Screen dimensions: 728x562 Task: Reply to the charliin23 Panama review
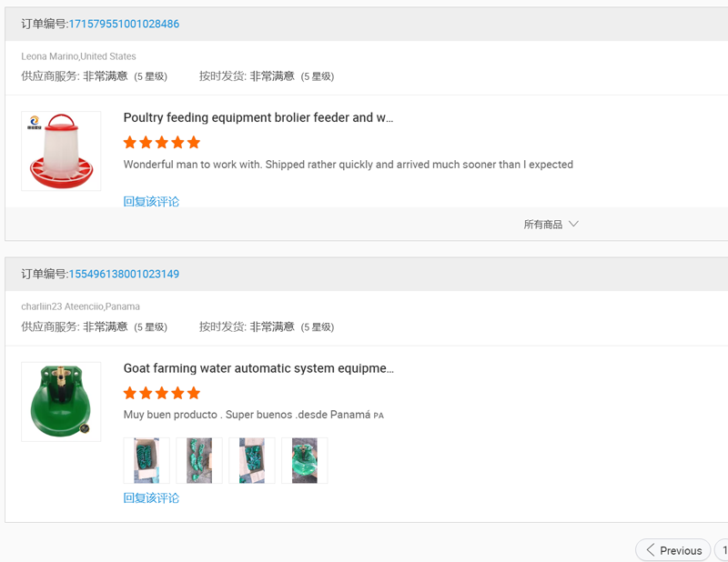click(151, 497)
